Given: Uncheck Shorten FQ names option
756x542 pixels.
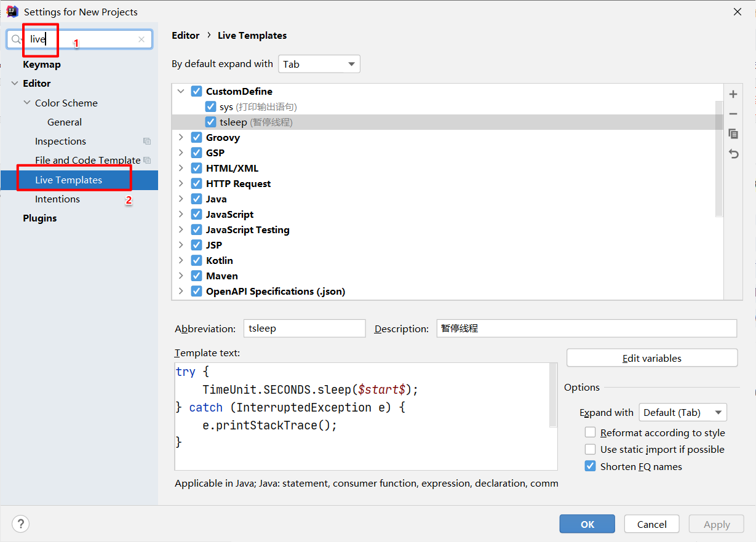Looking at the screenshot, I should [590, 466].
